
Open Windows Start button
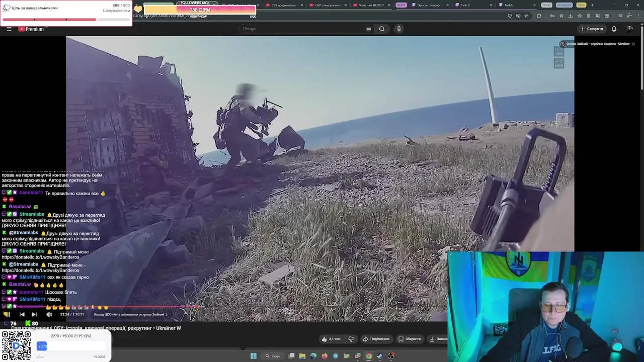coord(254,356)
